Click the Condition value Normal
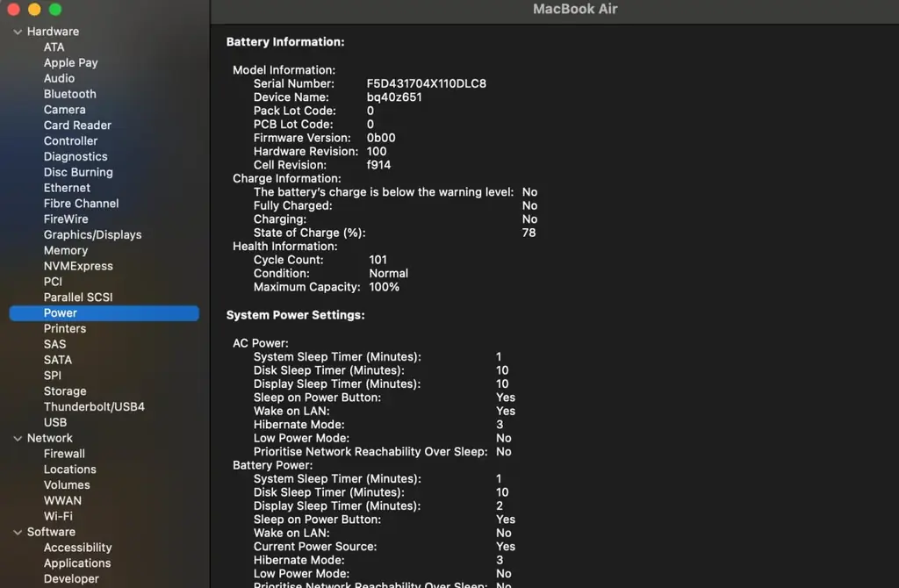This screenshot has height=588, width=899. click(x=388, y=273)
